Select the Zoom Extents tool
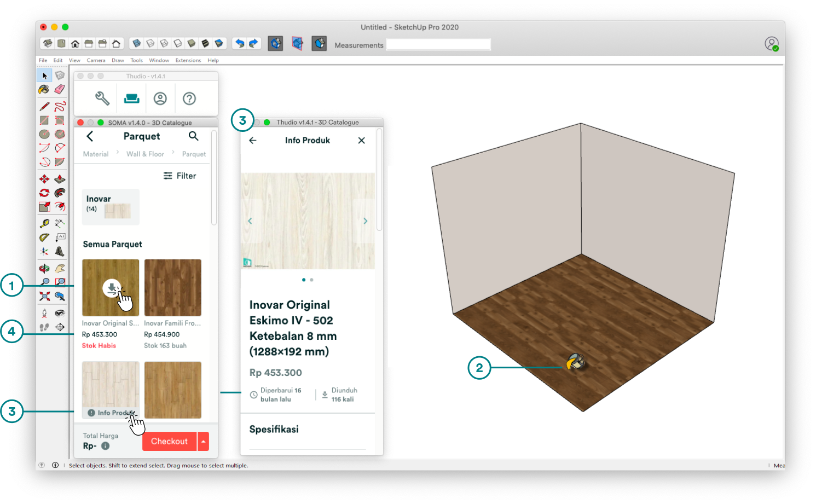 44,296
